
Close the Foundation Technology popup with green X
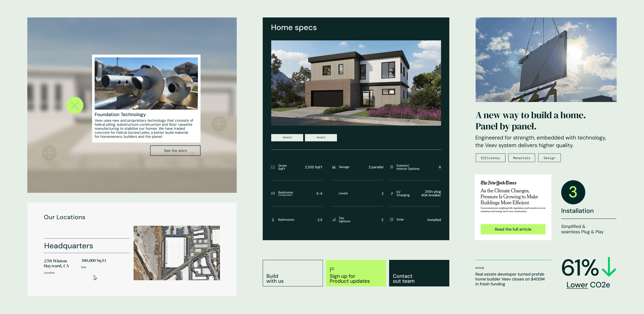point(75,105)
